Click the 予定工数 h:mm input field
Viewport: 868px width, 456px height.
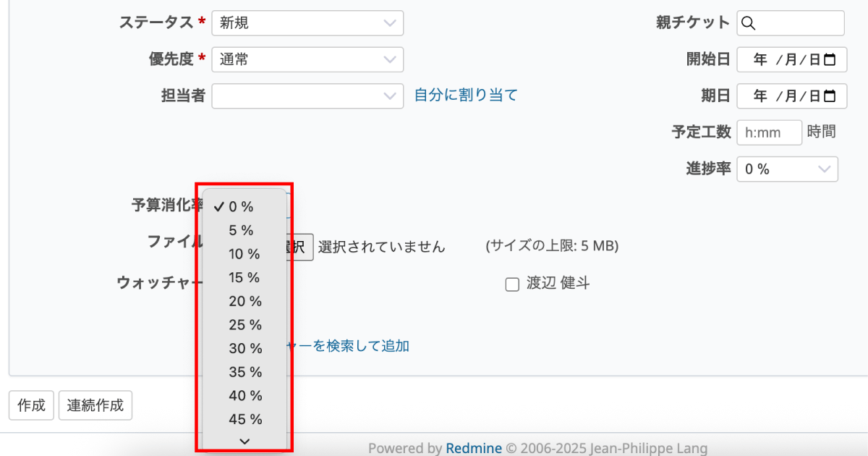769,132
